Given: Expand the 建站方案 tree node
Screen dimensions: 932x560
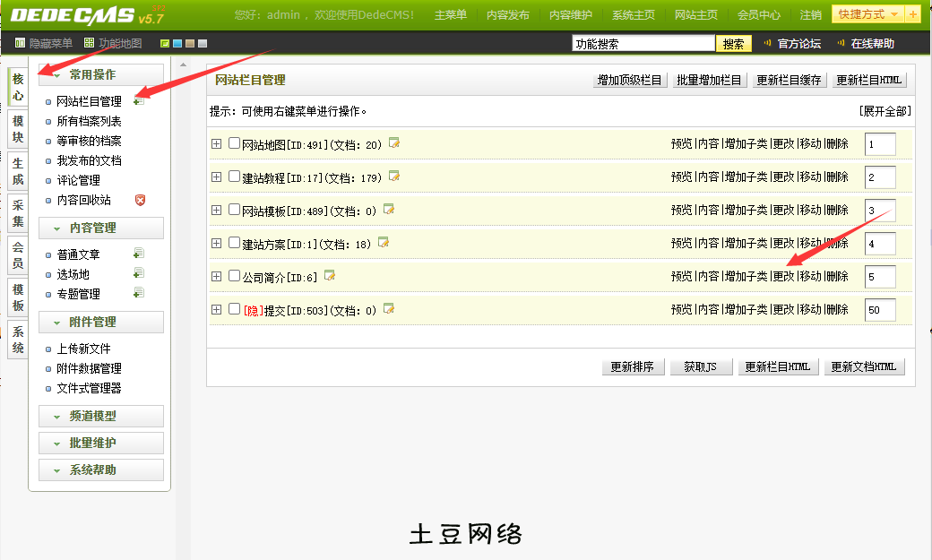Looking at the screenshot, I should (x=216, y=243).
